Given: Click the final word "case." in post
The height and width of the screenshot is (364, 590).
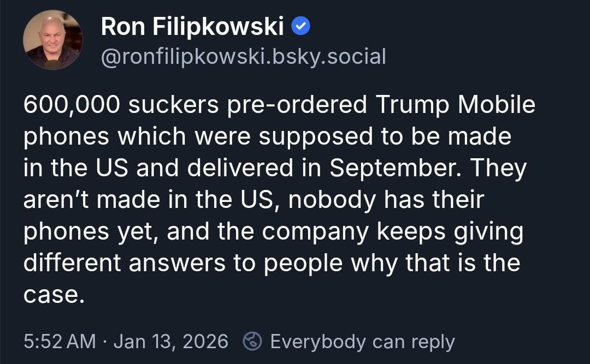Looking at the screenshot, I should (54, 295).
